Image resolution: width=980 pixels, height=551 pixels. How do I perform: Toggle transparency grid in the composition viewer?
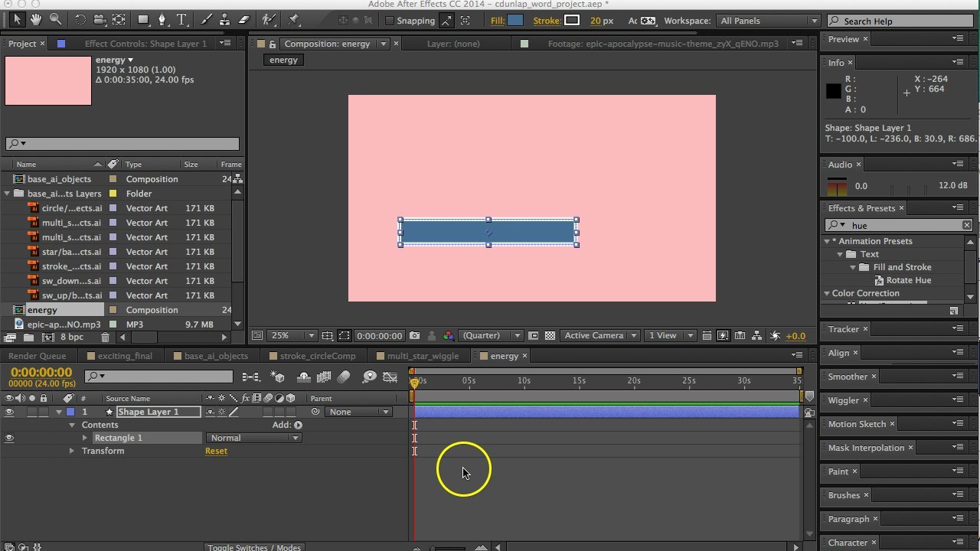pos(550,335)
